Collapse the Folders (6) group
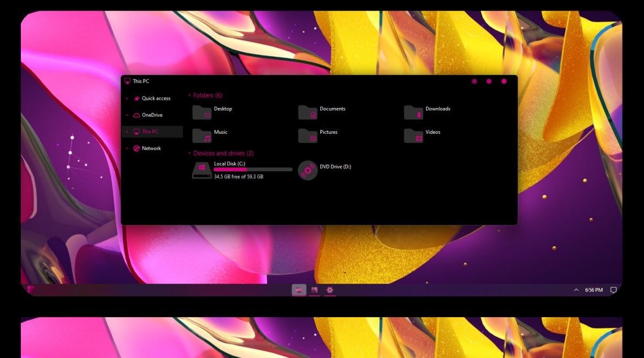 [x=189, y=95]
